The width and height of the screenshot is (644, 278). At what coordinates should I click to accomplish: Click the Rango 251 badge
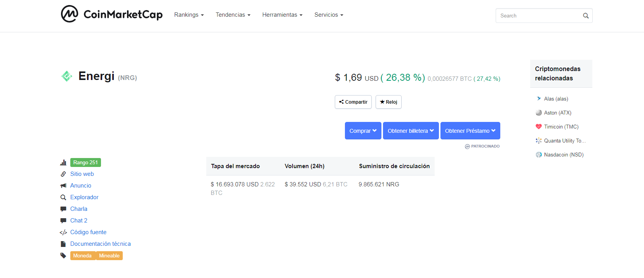[85, 163]
